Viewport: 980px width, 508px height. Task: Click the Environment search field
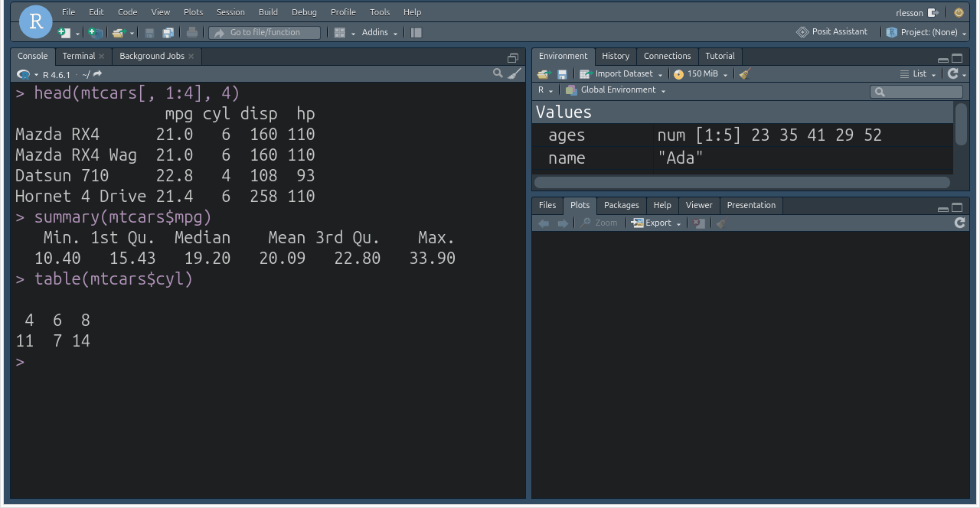pyautogui.click(x=916, y=92)
